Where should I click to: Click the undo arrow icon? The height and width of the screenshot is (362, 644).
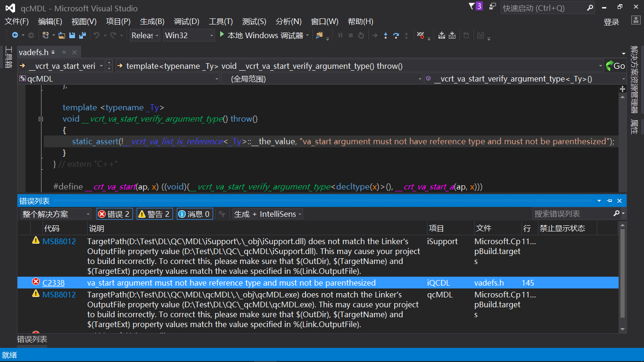click(97, 35)
